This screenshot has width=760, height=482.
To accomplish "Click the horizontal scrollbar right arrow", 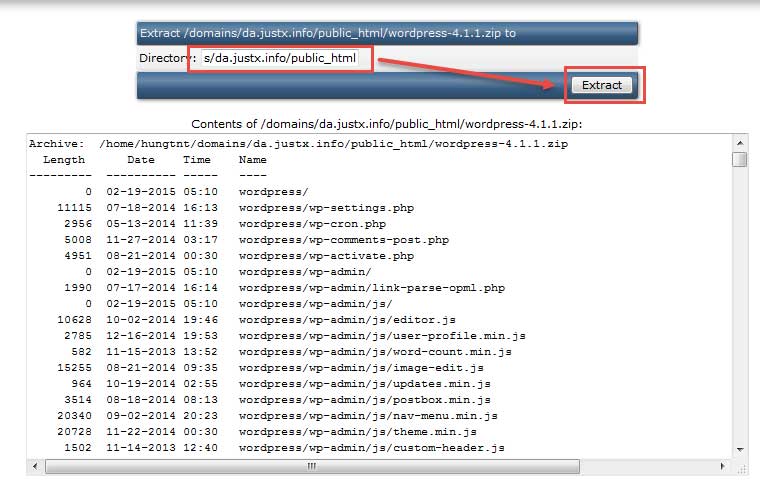I will 723,466.
